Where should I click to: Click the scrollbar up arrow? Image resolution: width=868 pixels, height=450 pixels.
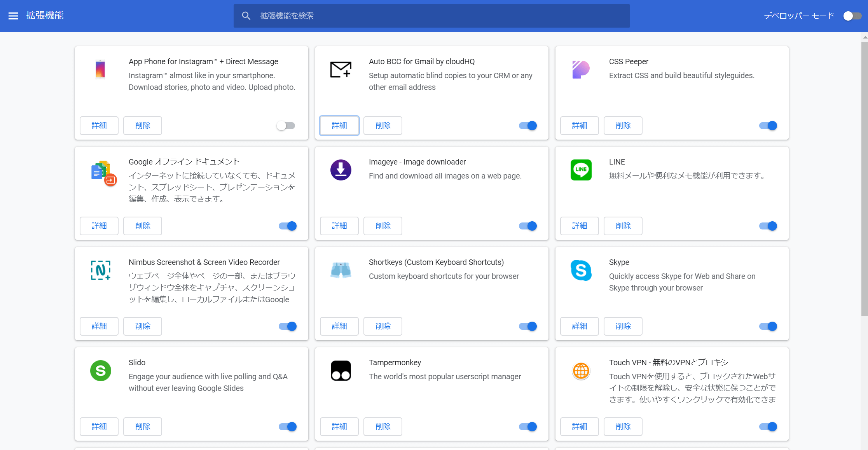point(865,37)
